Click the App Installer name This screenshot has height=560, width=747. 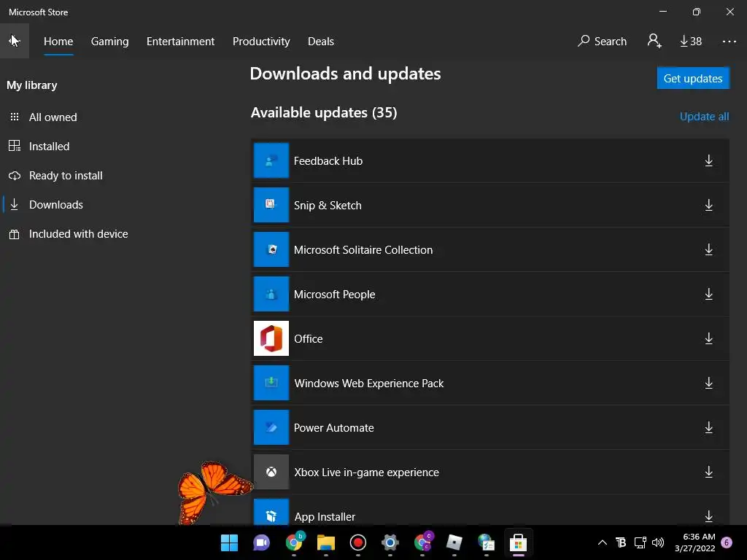pyautogui.click(x=325, y=517)
